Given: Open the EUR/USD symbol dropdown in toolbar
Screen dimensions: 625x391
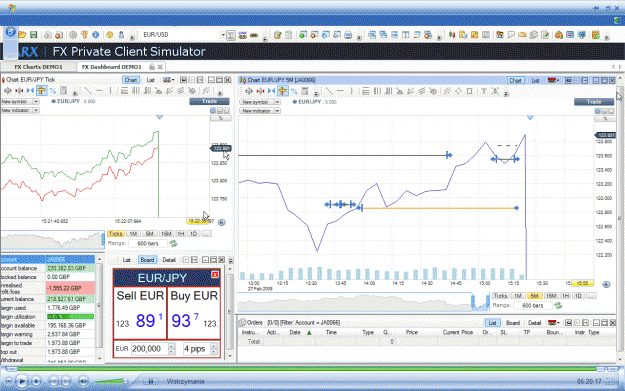Looking at the screenshot, I should pyautogui.click(x=223, y=35).
